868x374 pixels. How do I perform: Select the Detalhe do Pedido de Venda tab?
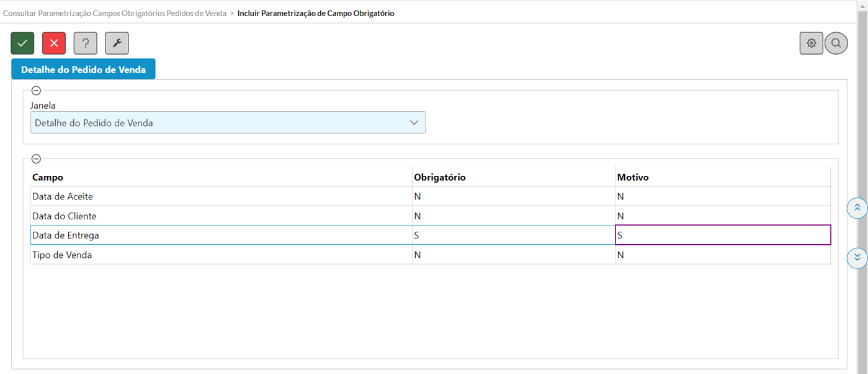coord(83,70)
